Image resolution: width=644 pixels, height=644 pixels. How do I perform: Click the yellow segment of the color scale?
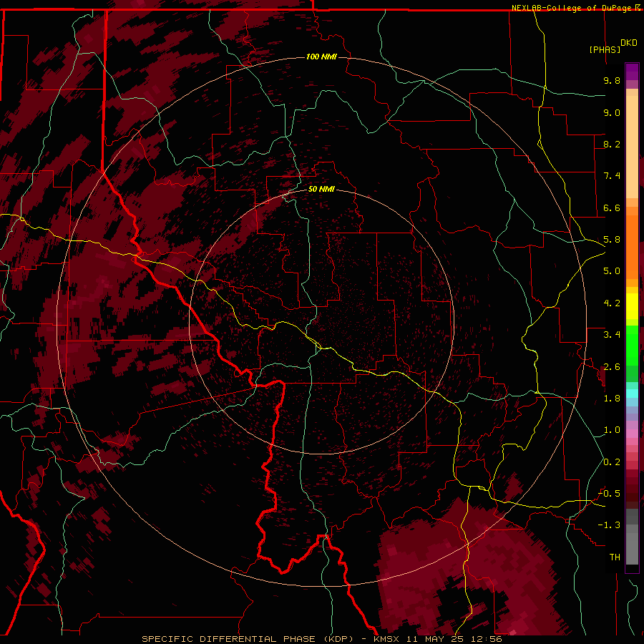632,306
